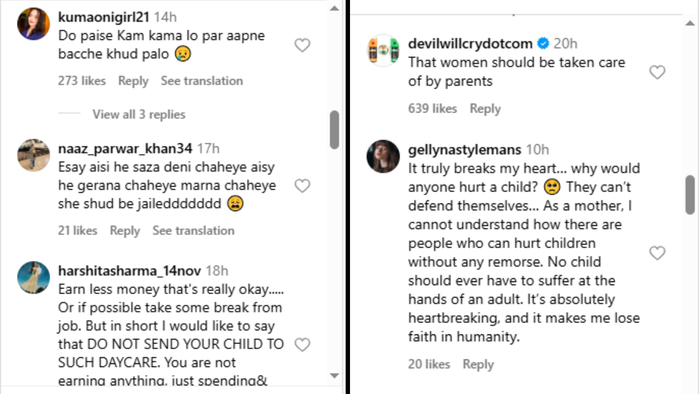
Task: Expand View all 3 replies
Action: 139,114
